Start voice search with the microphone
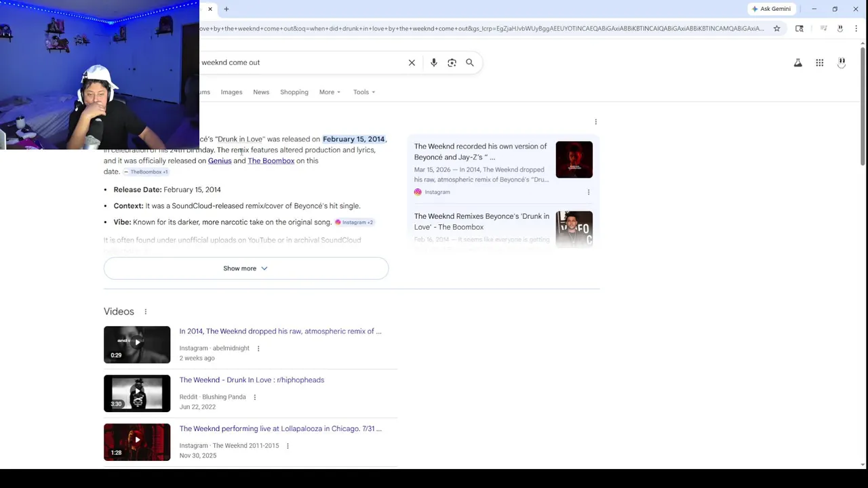 click(434, 62)
